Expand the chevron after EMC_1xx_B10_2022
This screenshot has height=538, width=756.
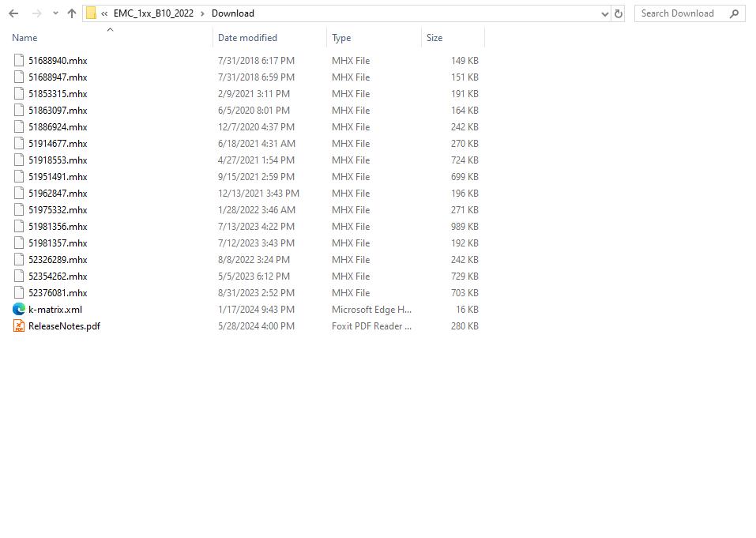[202, 13]
